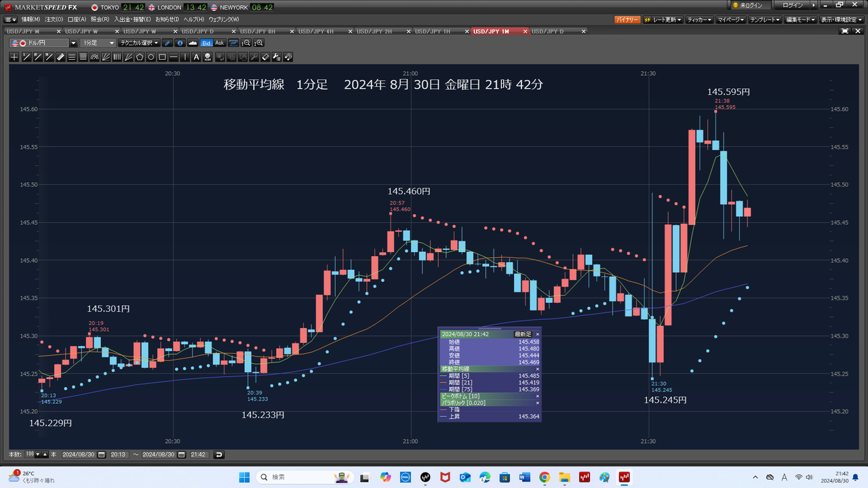This screenshot has width=868, height=488.
Task: Switch chart price to Ask
Action: (x=220, y=43)
